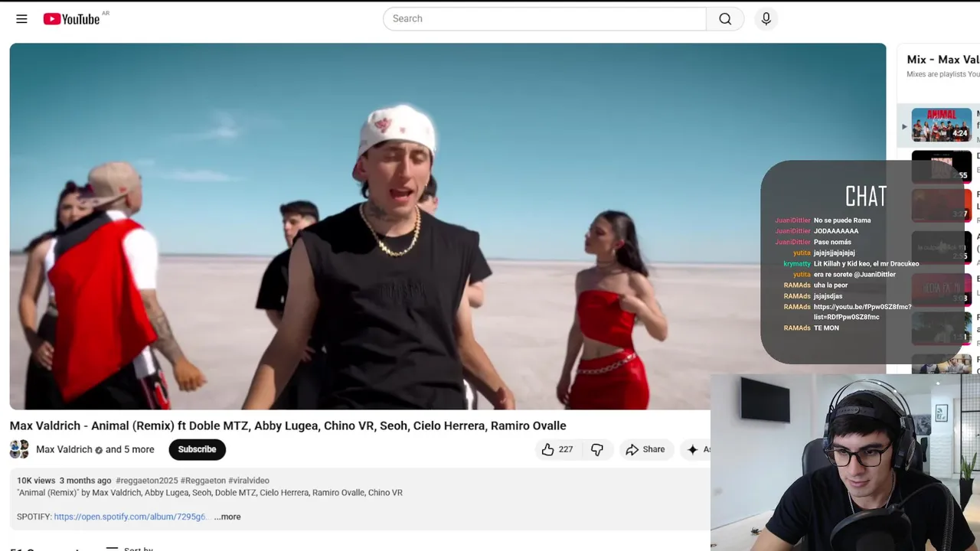
Task: Open the second mix video thumbnail
Action: [941, 166]
